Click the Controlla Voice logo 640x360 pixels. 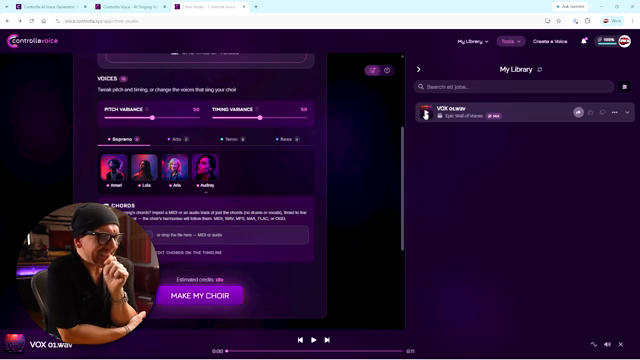tap(33, 41)
